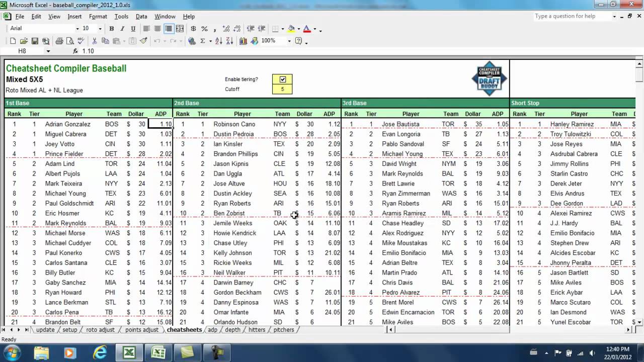The height and width of the screenshot is (362, 644).
Task: Toggle Underline formatting
Action: point(133,29)
